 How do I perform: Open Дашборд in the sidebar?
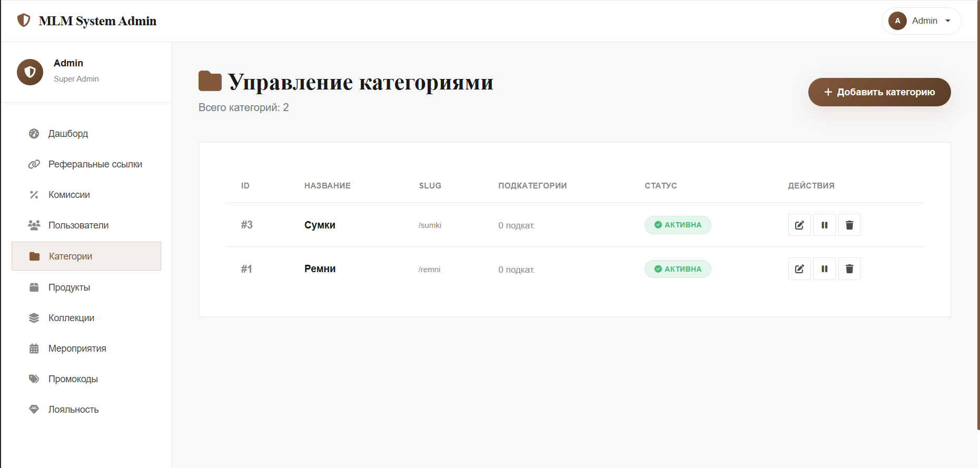[86, 134]
